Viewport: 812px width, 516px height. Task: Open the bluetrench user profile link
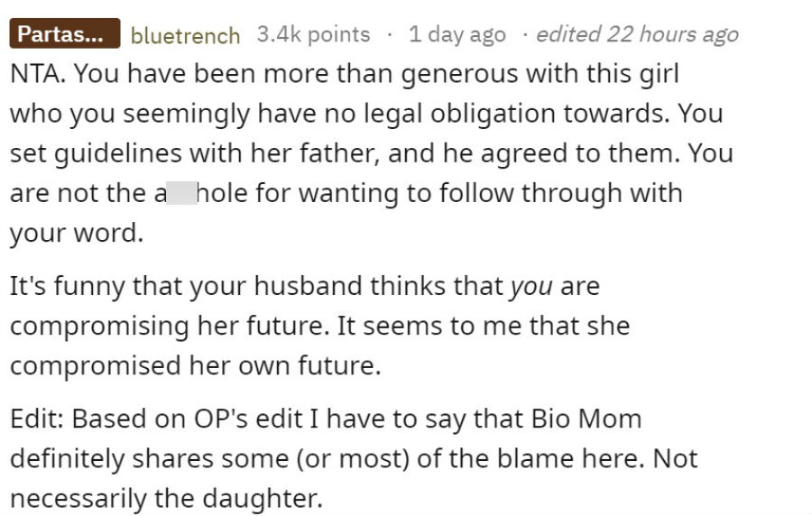click(x=185, y=36)
